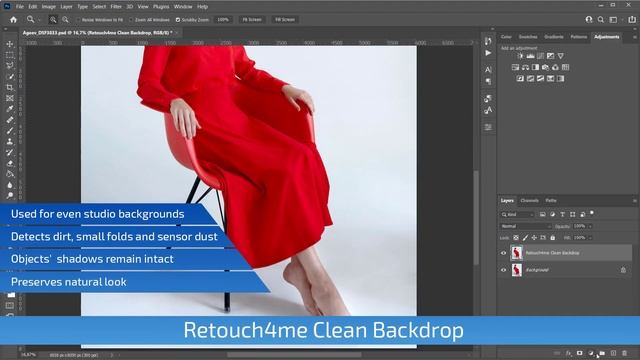Enable Zoom All Windows checkbox

(131, 20)
